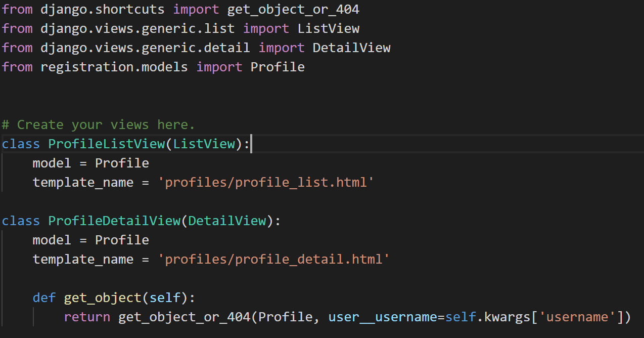The width and height of the screenshot is (644, 338).
Task: Click the return keyword in get_object
Action: (87, 317)
